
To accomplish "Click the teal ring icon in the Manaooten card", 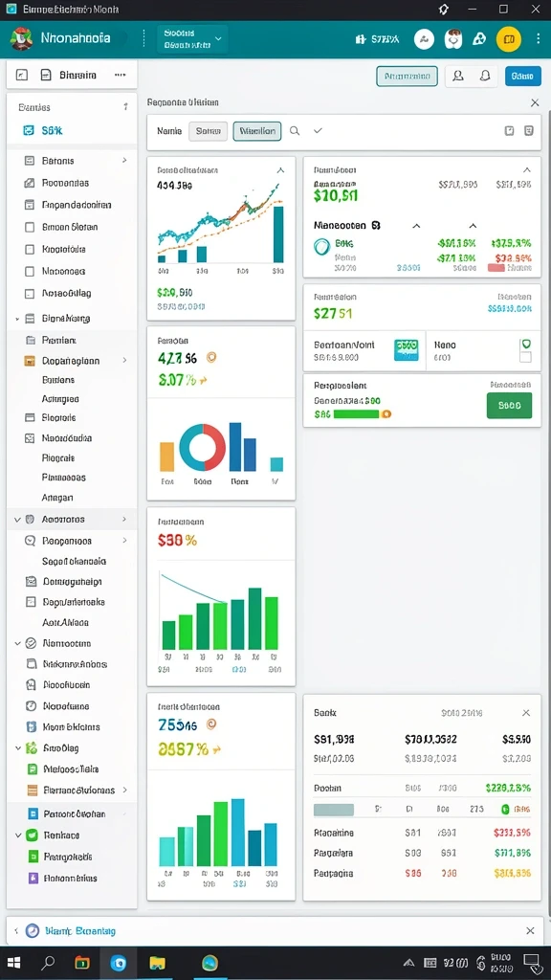I will [x=321, y=247].
